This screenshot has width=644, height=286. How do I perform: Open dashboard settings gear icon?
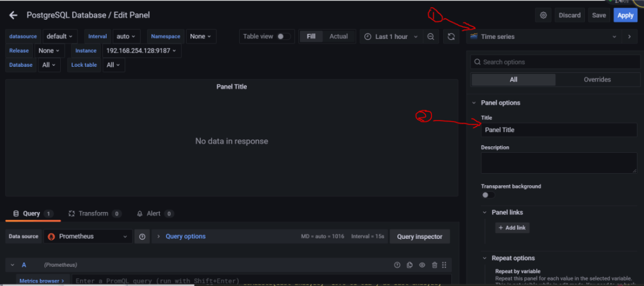tap(543, 16)
